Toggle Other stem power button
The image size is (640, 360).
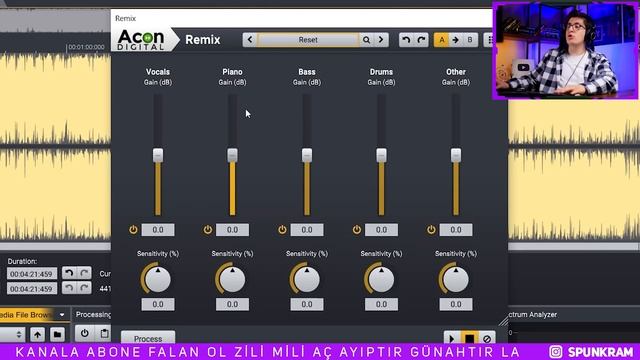pos(431,229)
